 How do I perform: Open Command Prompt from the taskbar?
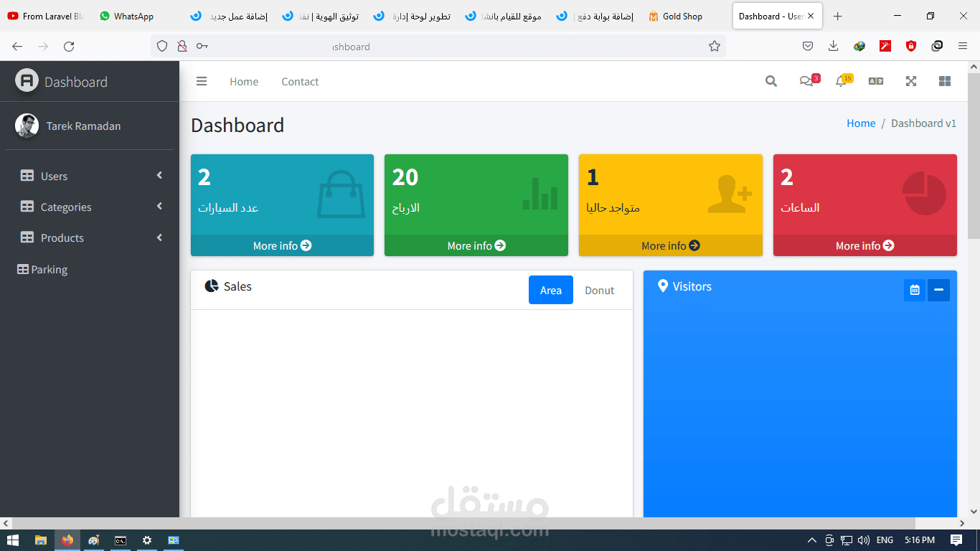[121, 540]
